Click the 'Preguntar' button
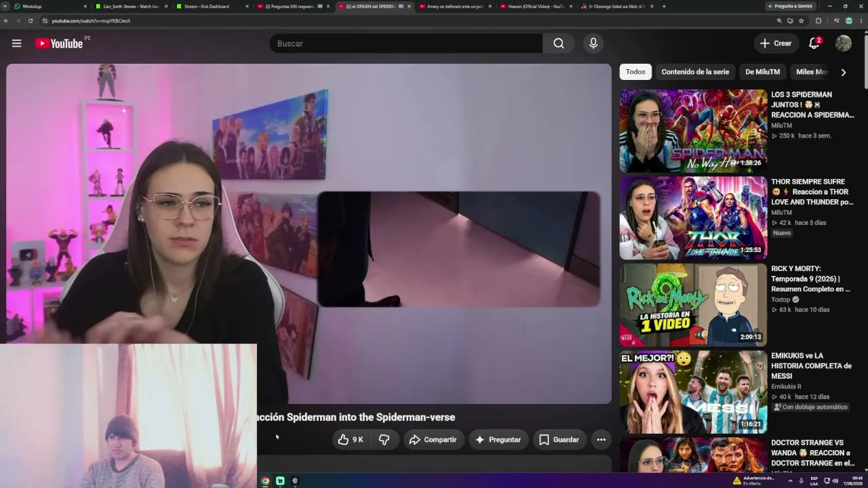The width and height of the screenshot is (868, 488). tap(498, 440)
